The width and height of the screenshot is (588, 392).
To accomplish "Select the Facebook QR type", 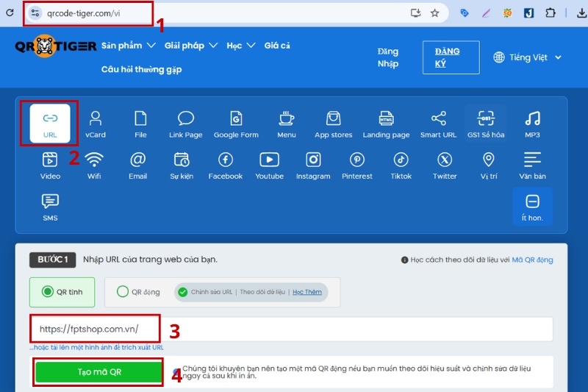I will click(226, 165).
